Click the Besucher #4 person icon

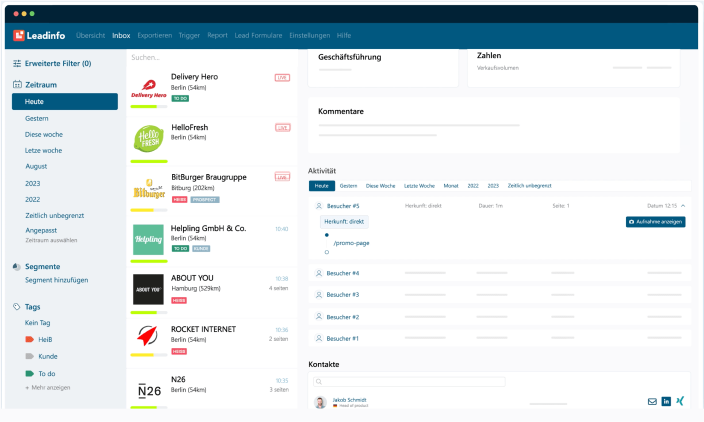click(x=318, y=273)
